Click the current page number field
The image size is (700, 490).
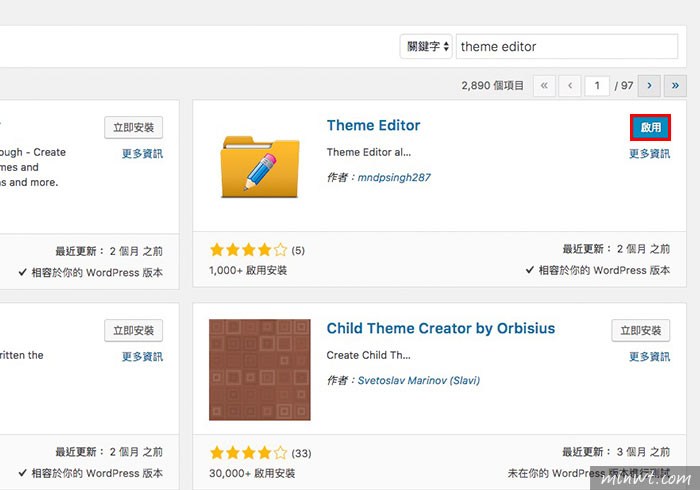[x=597, y=86]
